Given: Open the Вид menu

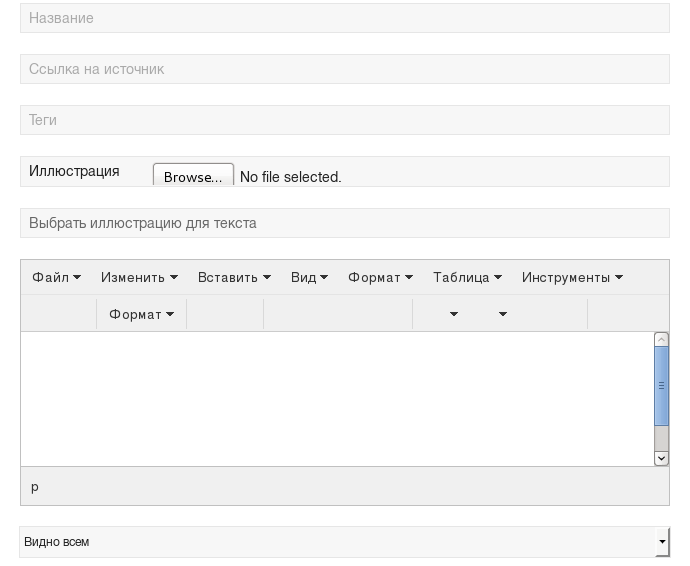Looking at the screenshot, I should tap(309, 277).
